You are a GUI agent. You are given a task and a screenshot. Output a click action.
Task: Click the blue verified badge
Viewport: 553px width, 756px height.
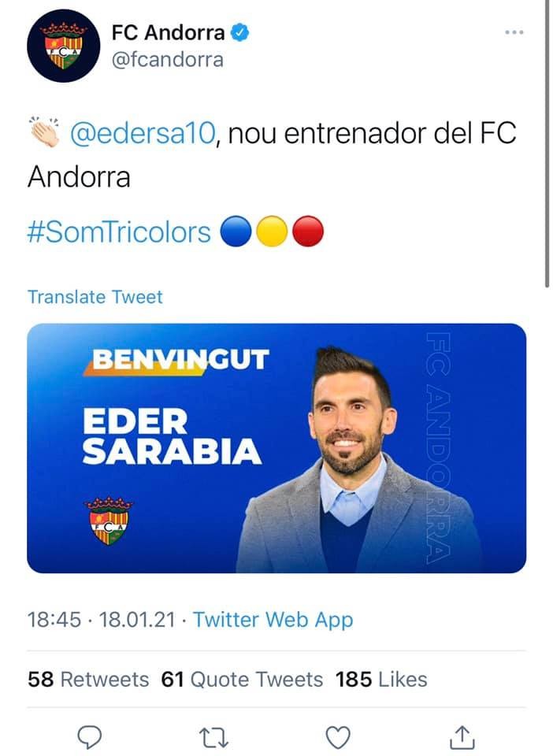(x=239, y=32)
